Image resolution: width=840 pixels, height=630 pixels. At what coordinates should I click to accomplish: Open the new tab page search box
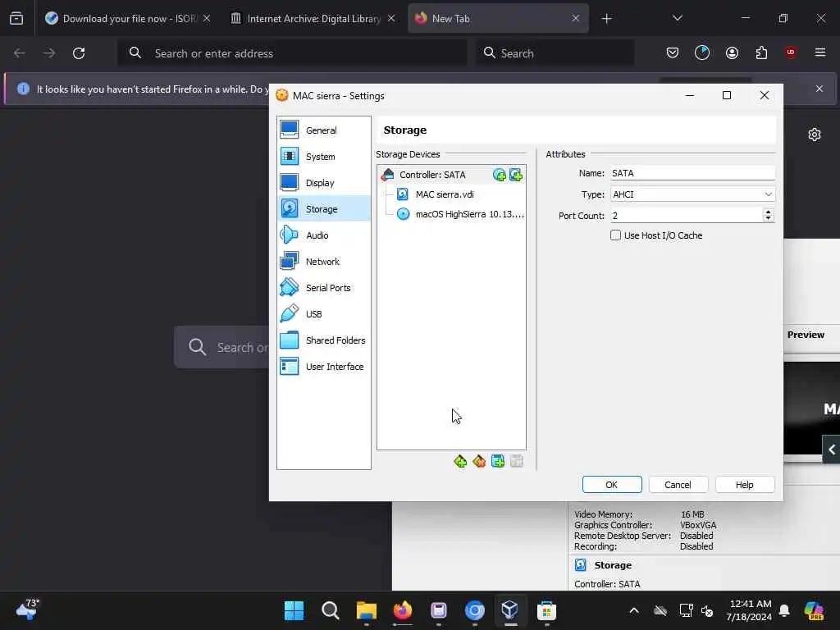coord(222,347)
